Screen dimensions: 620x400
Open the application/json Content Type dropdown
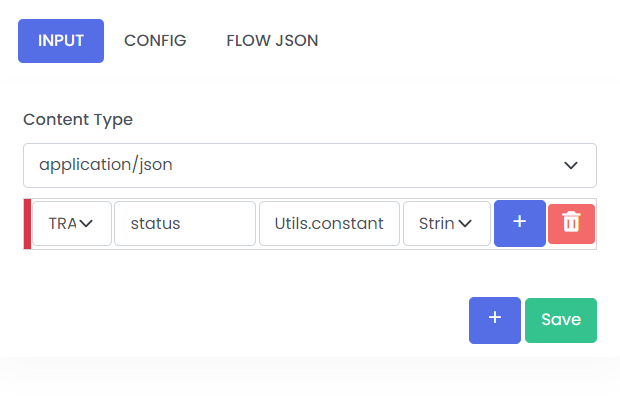pyautogui.click(x=310, y=165)
